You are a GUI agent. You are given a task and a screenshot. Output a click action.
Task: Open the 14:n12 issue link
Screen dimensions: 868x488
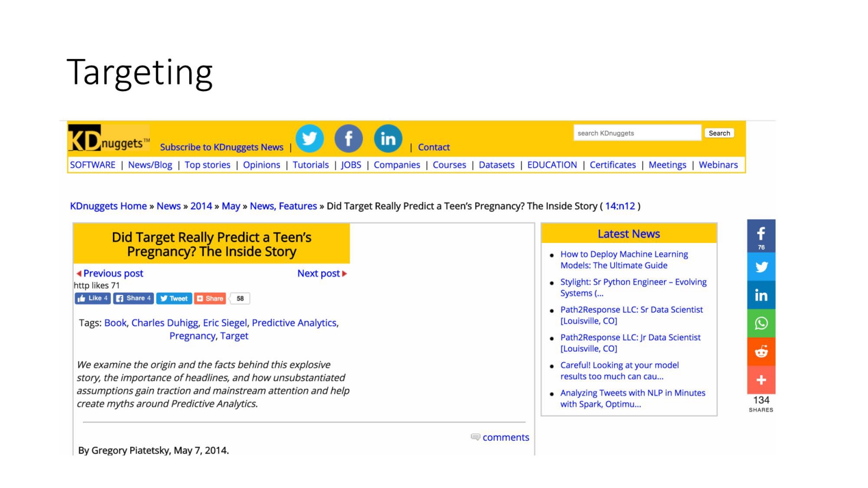pyautogui.click(x=620, y=206)
